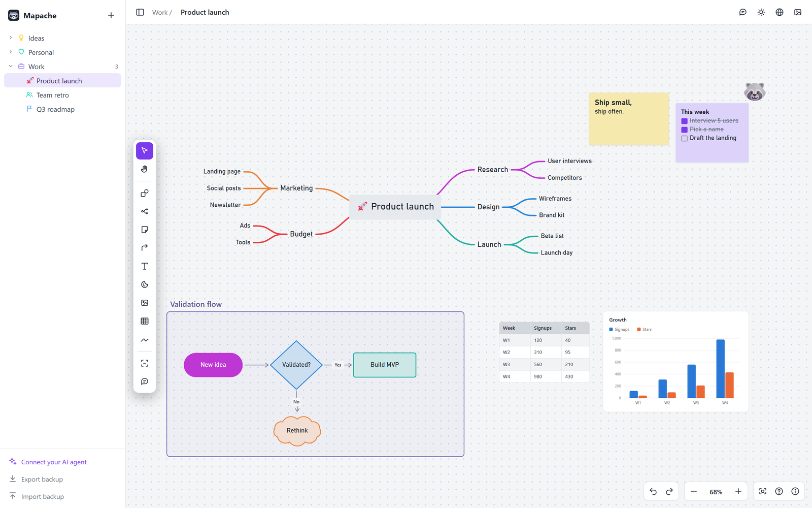Click the Work breadcrumb
812x508 pixels.
[x=159, y=12]
